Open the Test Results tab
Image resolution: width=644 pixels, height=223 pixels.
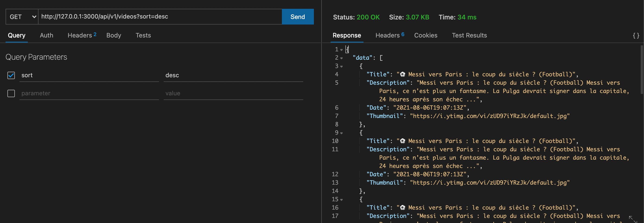tap(469, 35)
